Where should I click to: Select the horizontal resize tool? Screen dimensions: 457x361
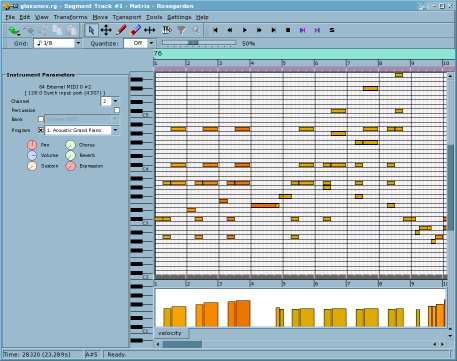click(x=150, y=30)
